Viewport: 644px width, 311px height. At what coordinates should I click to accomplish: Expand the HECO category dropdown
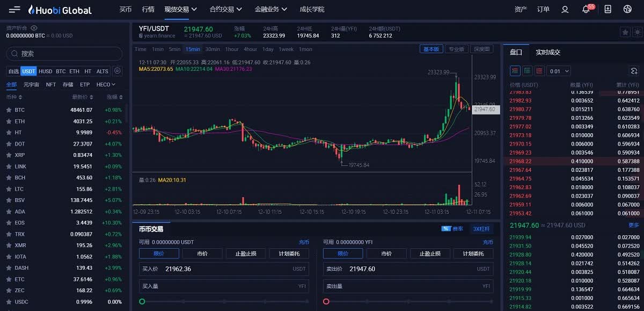106,85
